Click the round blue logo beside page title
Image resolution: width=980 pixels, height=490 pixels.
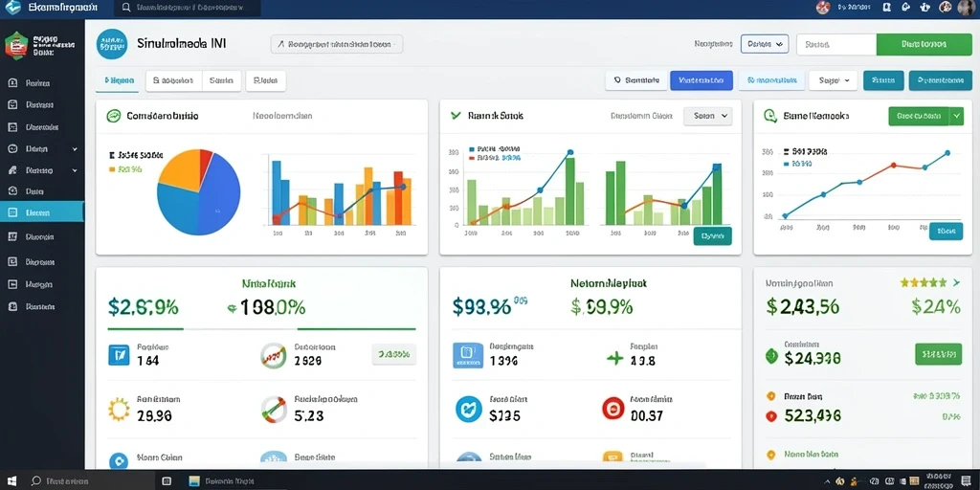coord(112,44)
